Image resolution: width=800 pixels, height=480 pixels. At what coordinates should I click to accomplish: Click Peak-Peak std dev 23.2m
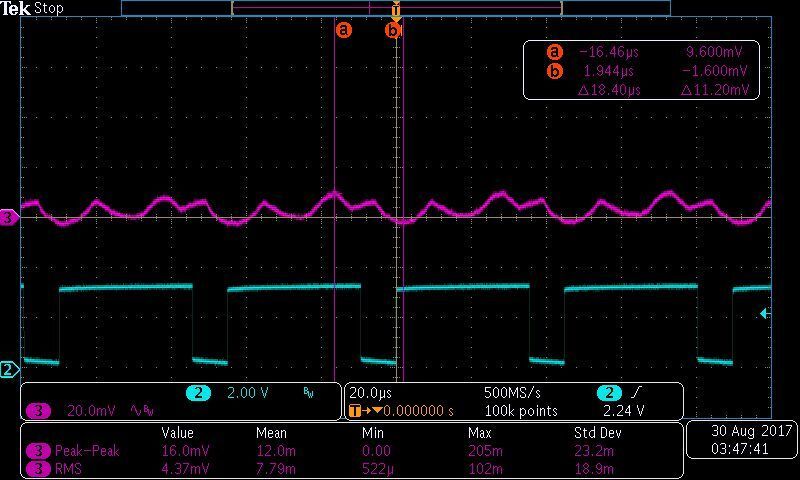tap(594, 451)
